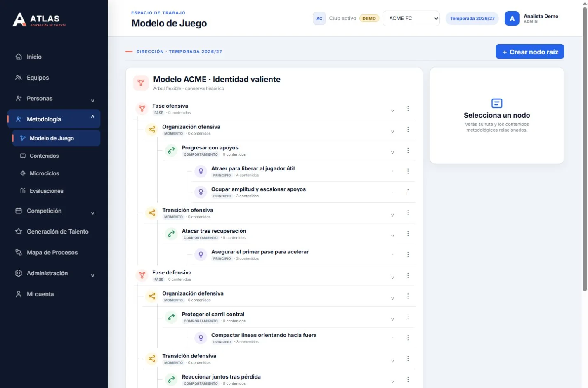Collapse the Metodología sidebar section
The height and width of the screenshot is (388, 588).
pos(92,117)
